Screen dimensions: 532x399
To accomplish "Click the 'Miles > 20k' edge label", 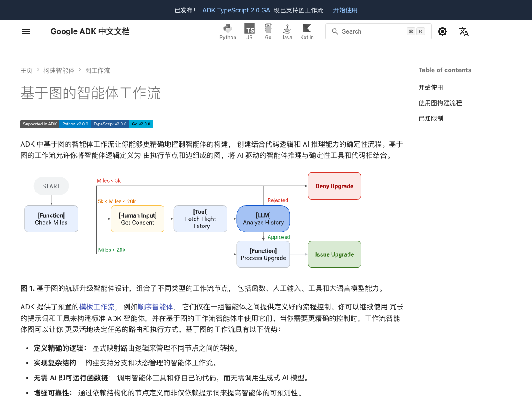I will 112,250.
